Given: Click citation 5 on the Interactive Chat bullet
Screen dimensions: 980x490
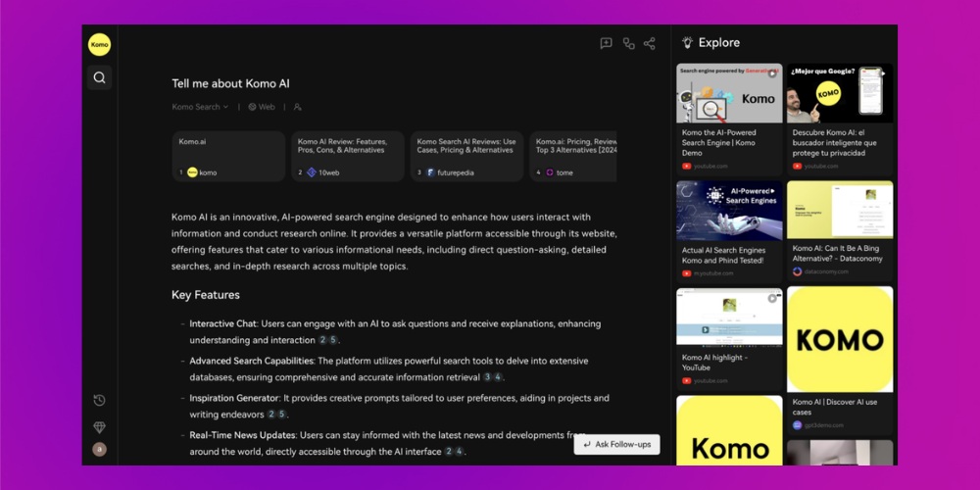Looking at the screenshot, I should tap(333, 340).
